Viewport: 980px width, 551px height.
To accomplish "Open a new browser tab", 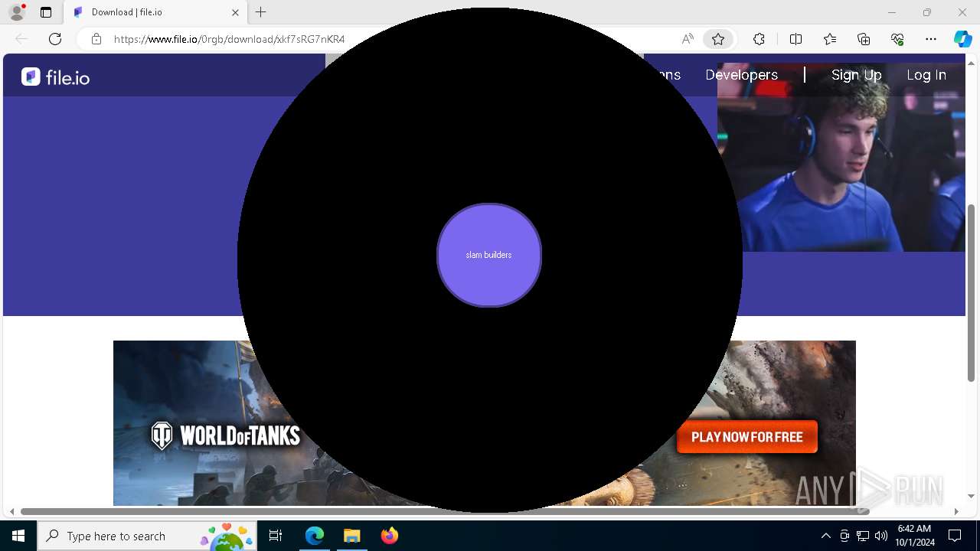I will tap(261, 12).
